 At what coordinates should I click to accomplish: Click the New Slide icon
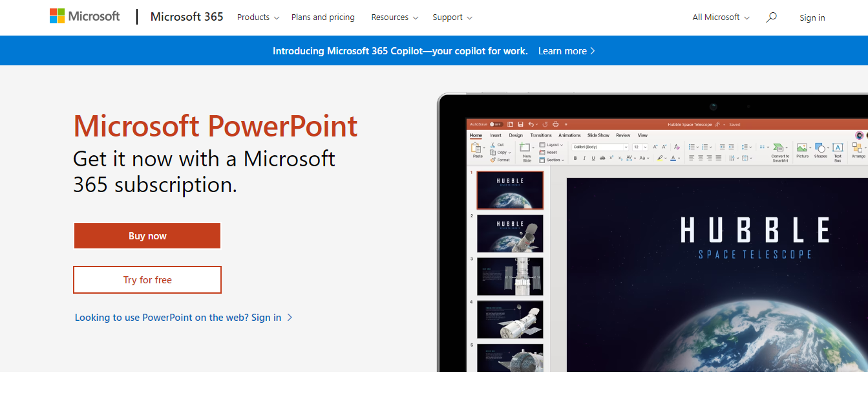click(x=526, y=149)
